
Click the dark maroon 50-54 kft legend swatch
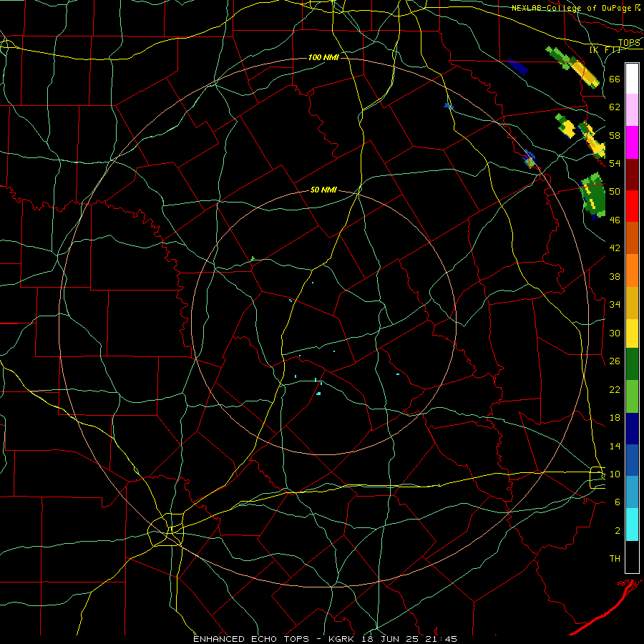(632, 175)
